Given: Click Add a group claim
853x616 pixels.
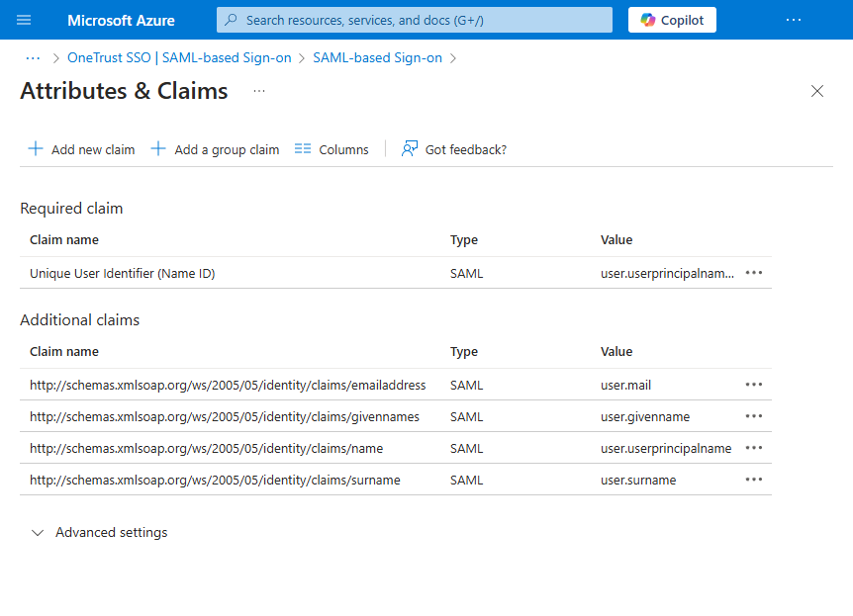Looking at the screenshot, I should point(214,148).
